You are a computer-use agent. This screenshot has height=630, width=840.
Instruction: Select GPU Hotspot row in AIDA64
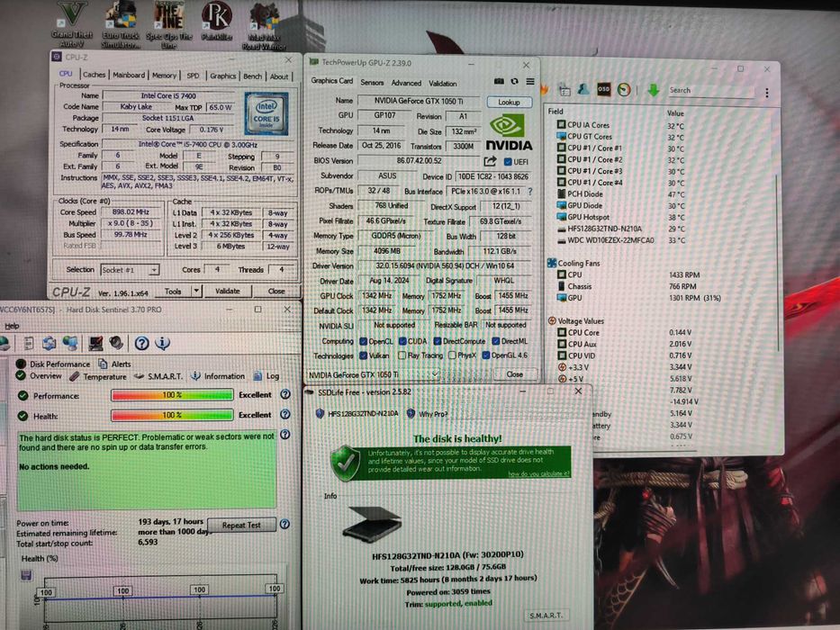click(x=621, y=217)
